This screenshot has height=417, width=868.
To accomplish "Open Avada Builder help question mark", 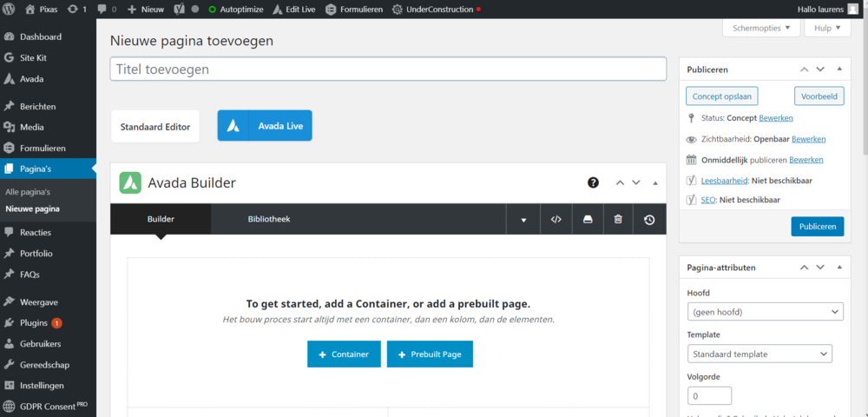I will [x=593, y=182].
